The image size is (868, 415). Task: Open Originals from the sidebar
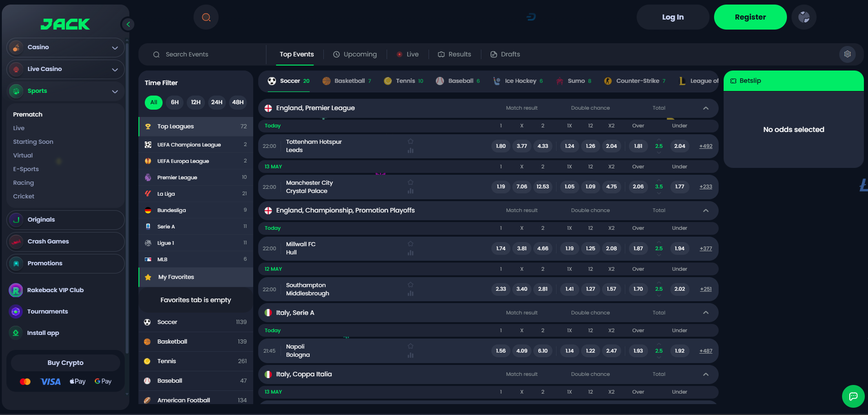click(66, 220)
